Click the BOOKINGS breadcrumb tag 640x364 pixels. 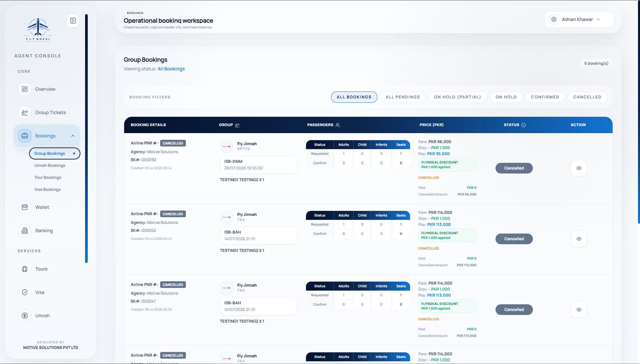tap(135, 13)
